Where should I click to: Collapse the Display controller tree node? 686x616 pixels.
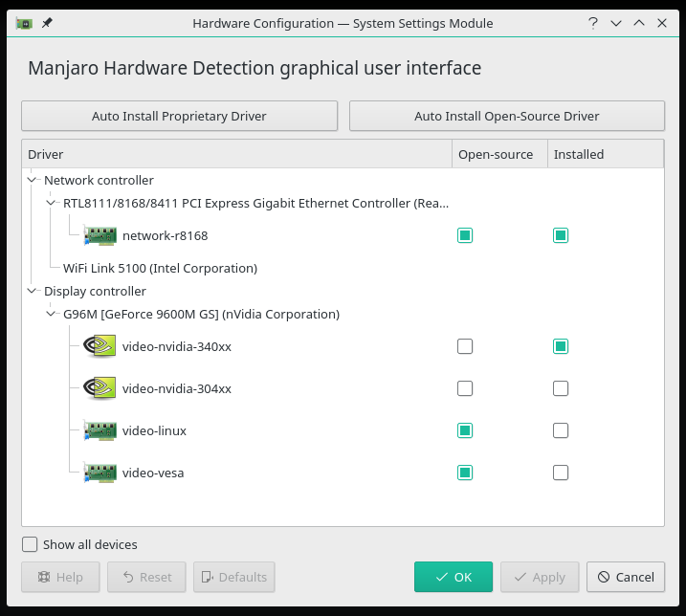click(33, 291)
